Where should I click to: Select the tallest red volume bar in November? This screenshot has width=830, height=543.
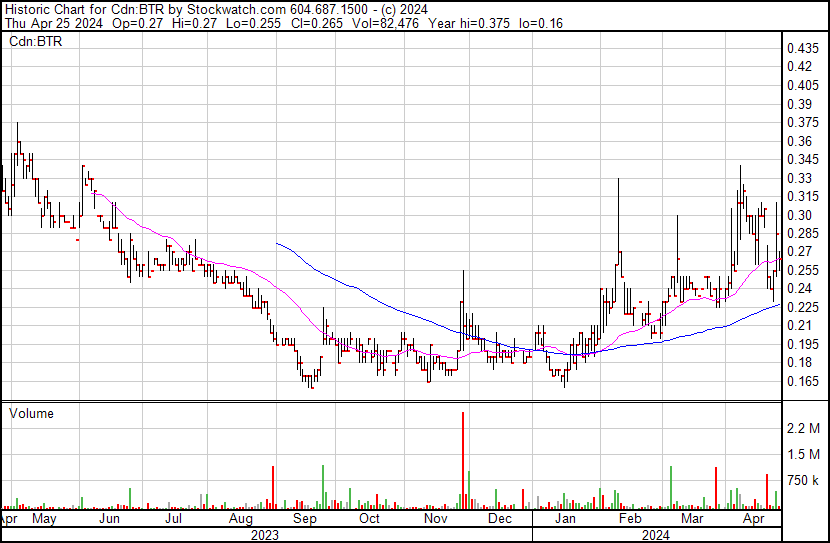click(x=463, y=460)
